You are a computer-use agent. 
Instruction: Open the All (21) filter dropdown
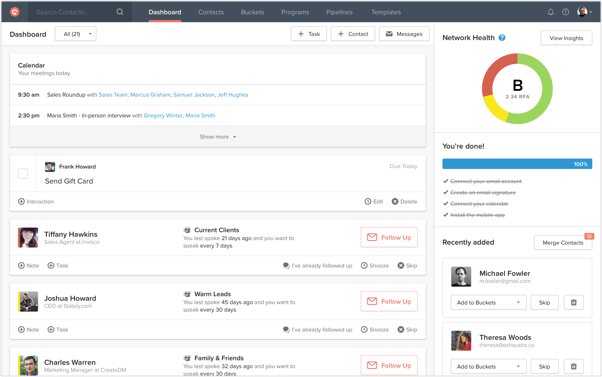tap(76, 34)
